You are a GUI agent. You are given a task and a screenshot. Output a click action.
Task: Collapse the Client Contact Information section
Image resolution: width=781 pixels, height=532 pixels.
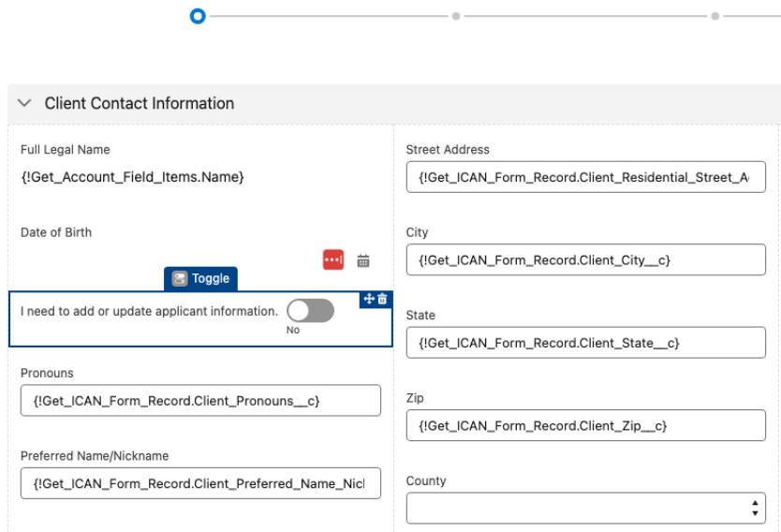pyautogui.click(x=24, y=103)
